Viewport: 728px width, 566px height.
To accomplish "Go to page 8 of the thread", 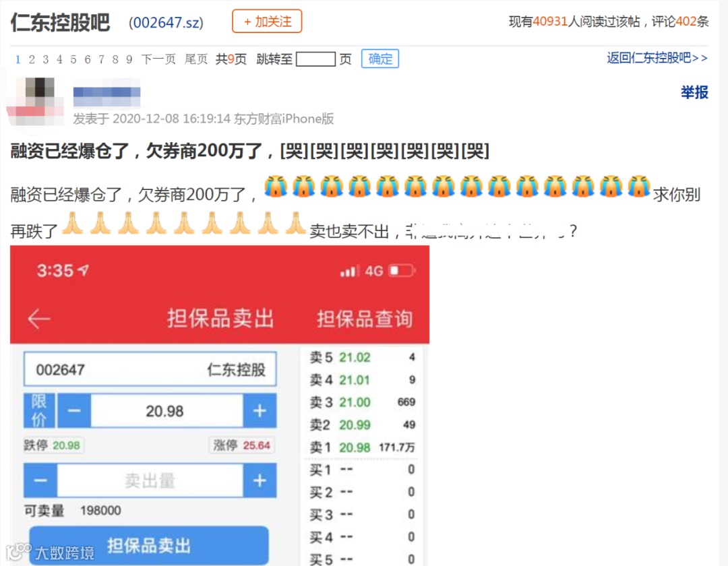I will 115,59.
